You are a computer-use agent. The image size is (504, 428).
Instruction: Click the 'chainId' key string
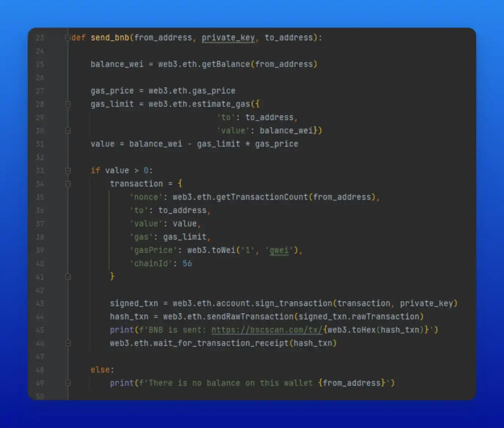tap(151, 264)
